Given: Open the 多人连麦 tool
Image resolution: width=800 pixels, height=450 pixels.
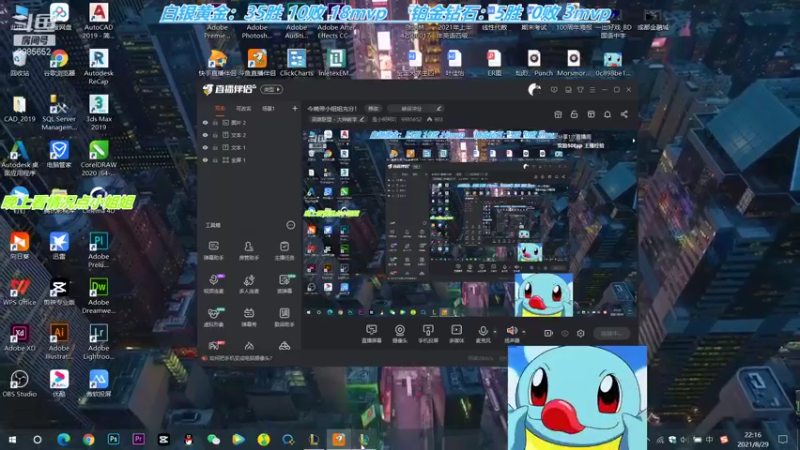Looking at the screenshot, I should pos(248,284).
